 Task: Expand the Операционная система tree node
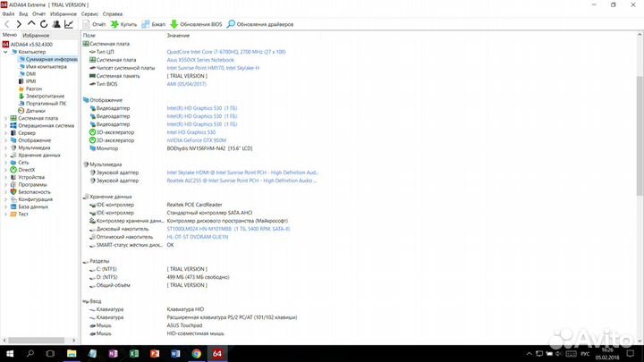[x=5, y=126]
